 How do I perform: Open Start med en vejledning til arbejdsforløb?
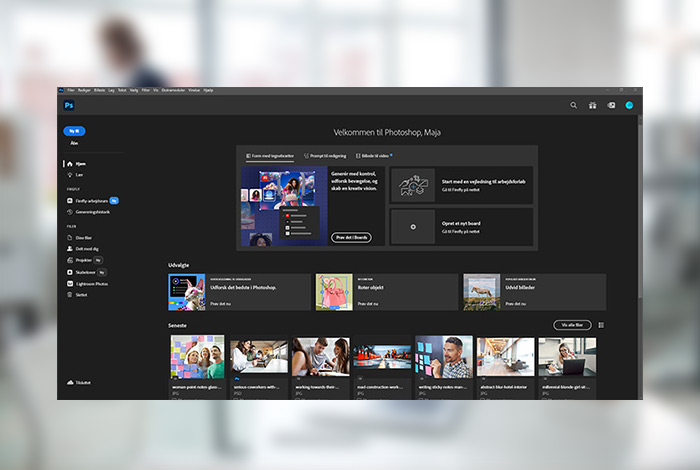click(x=462, y=185)
